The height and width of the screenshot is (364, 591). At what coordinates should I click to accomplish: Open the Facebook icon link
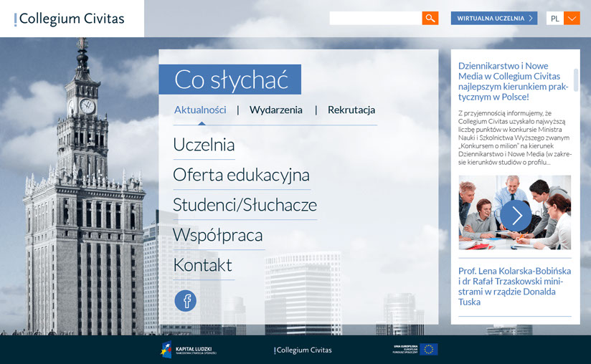[186, 300]
